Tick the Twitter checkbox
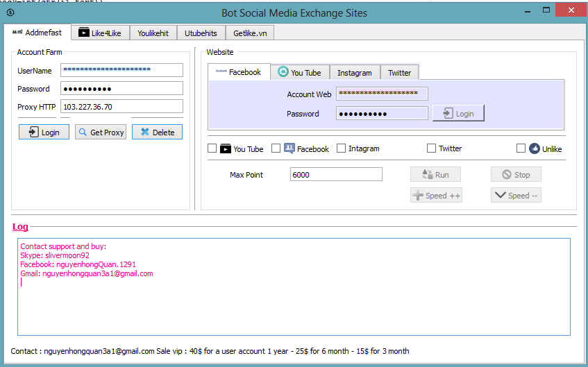The image size is (588, 367). [431, 148]
